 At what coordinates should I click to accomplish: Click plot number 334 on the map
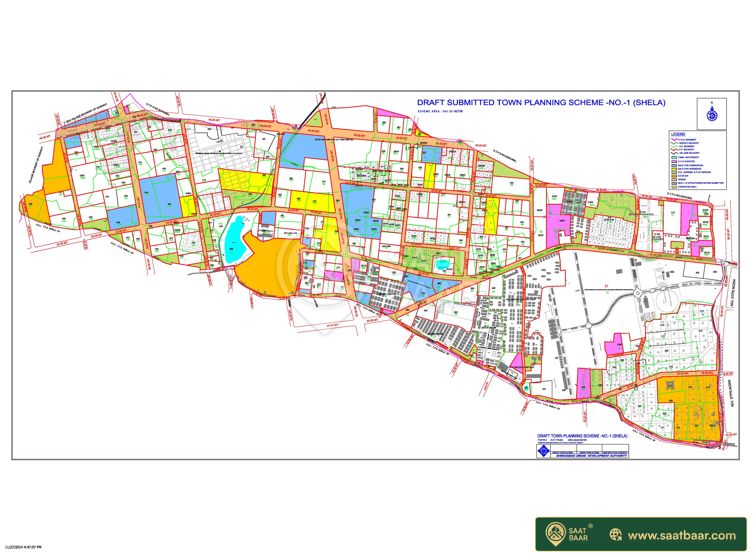[x=512, y=183]
